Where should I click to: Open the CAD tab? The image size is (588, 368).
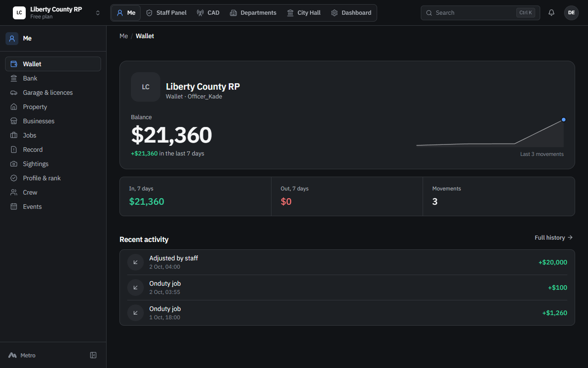(208, 13)
